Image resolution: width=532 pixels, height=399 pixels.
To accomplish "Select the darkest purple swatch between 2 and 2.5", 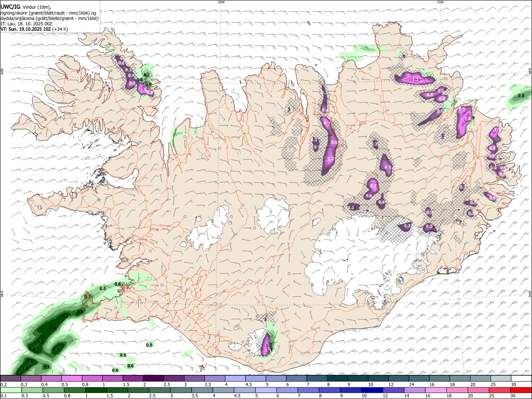I will pos(153,378).
